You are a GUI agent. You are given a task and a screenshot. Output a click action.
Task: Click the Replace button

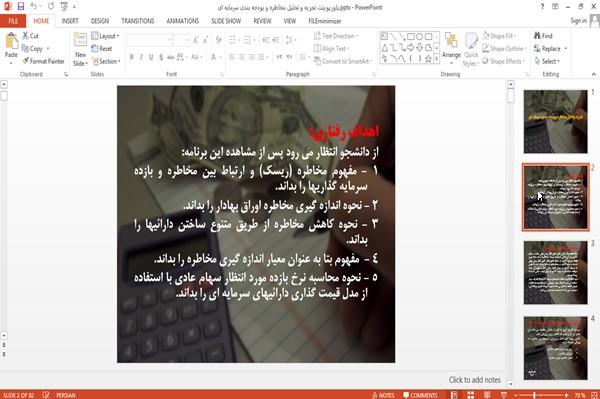[x=551, y=48]
